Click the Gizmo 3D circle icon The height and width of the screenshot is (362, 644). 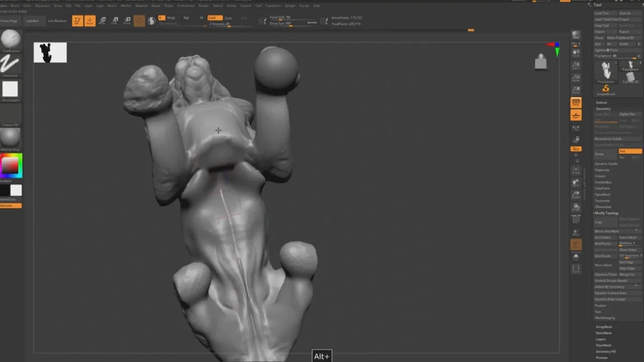139,21
